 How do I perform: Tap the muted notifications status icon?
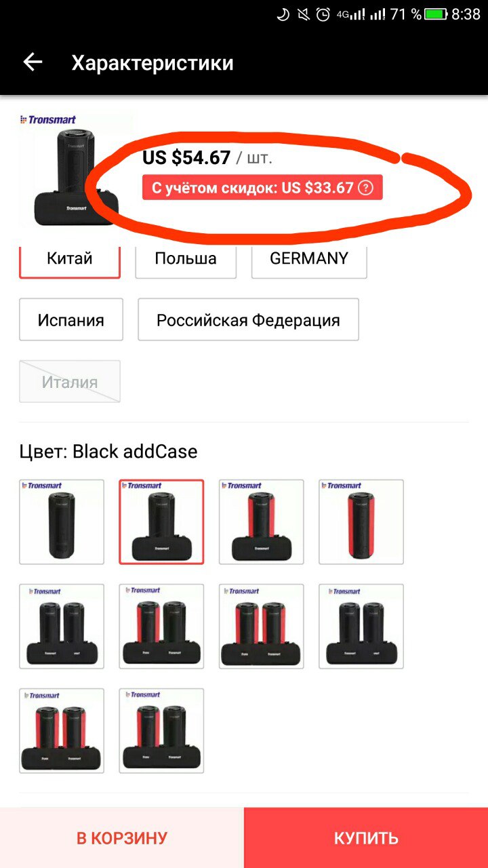pos(304,14)
